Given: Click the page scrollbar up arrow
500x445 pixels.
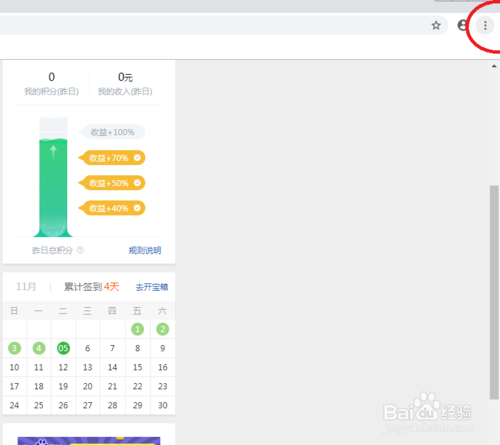Looking at the screenshot, I should pos(494,66).
